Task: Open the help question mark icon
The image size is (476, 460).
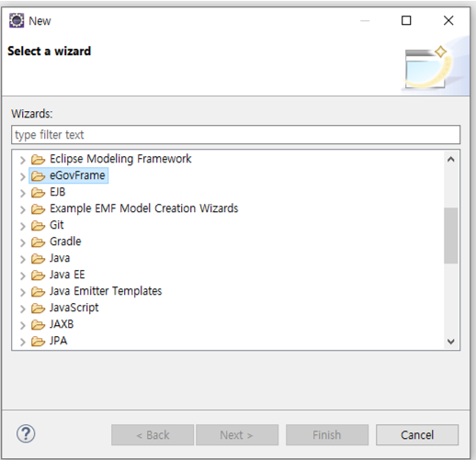Action: pos(26,433)
